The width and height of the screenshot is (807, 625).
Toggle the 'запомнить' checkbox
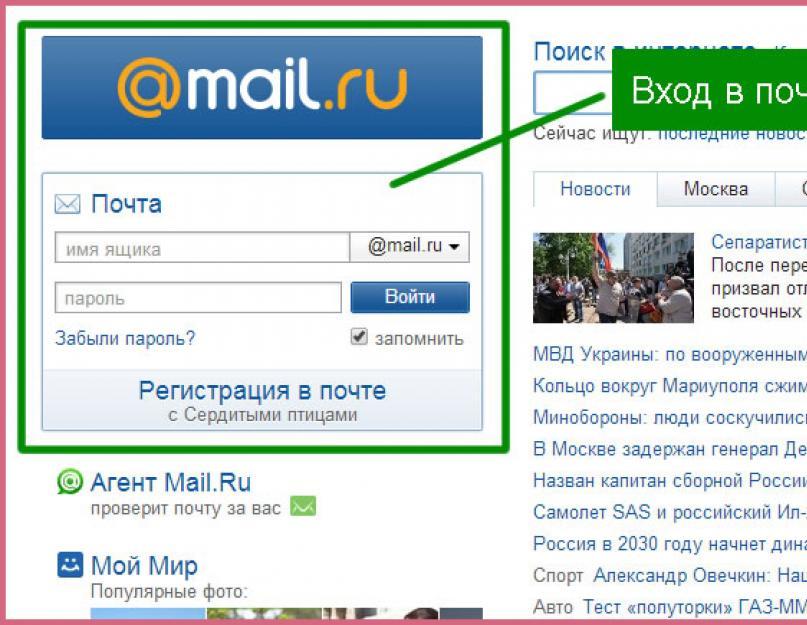click(359, 337)
